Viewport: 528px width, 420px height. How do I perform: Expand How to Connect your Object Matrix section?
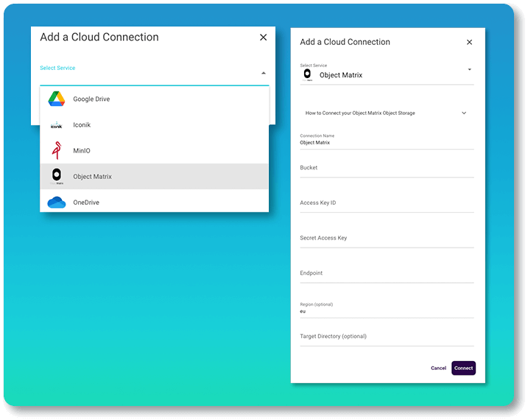point(463,113)
